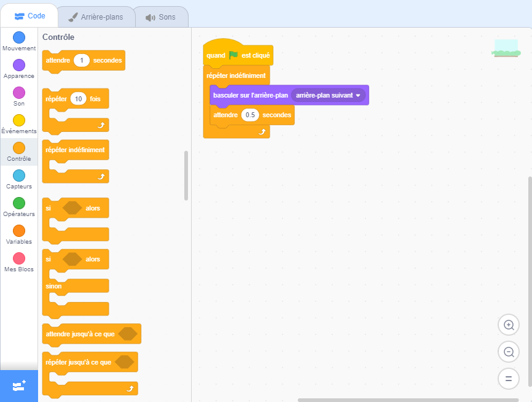This screenshot has height=402, width=532.
Task: Go to Variables block category
Action: (x=19, y=231)
